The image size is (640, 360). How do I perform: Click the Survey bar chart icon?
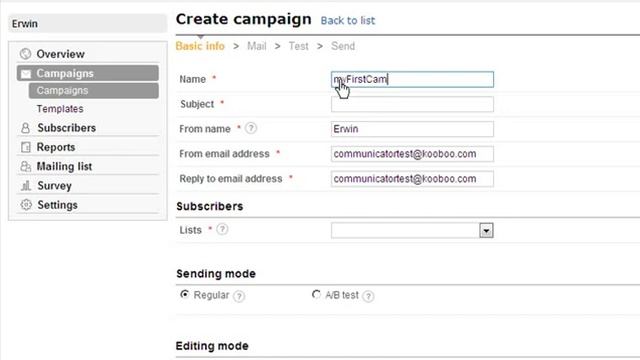click(26, 186)
